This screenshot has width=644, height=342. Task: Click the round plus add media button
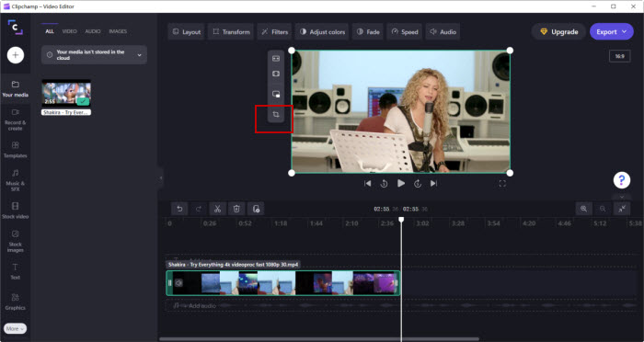pos(16,55)
